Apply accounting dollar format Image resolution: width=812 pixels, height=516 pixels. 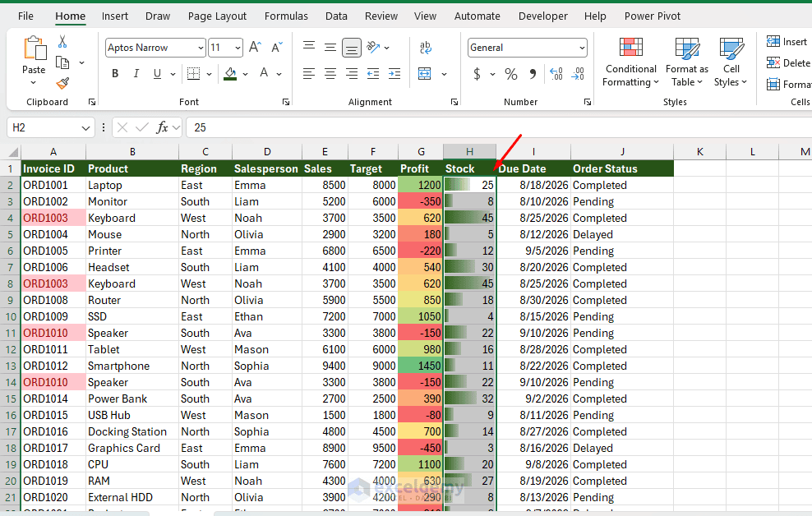point(477,74)
